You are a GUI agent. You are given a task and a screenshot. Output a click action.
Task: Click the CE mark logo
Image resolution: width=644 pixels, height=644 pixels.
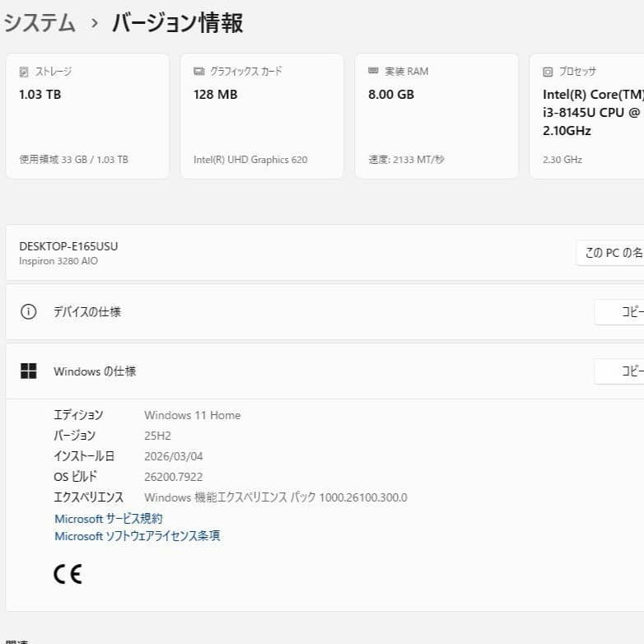tap(68, 574)
